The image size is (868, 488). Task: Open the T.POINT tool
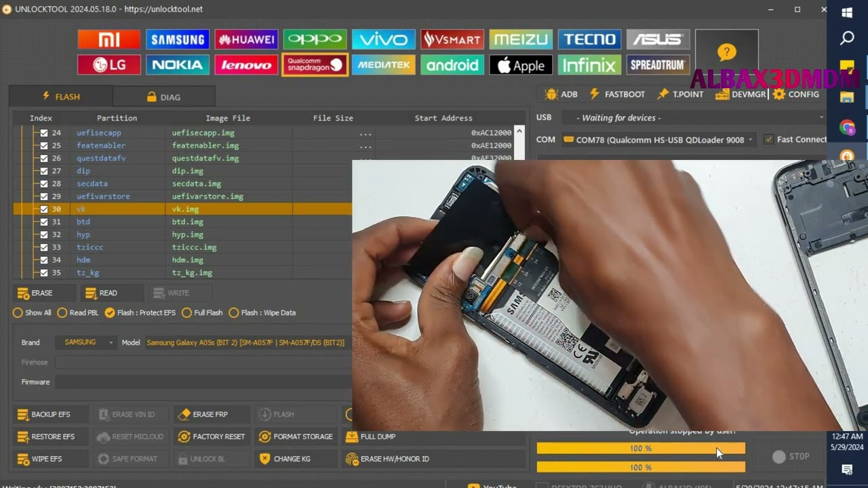click(680, 94)
